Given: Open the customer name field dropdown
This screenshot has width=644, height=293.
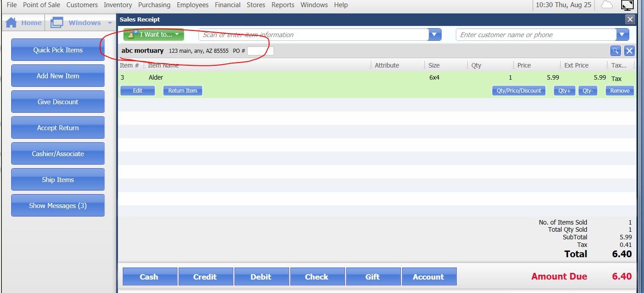Looking at the screenshot, I should [x=623, y=34].
